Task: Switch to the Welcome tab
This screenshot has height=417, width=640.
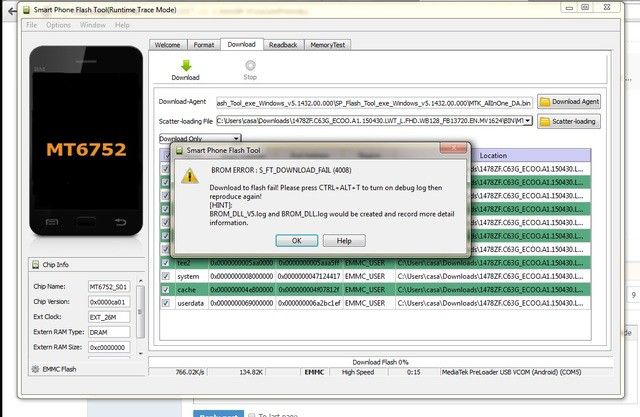Action: [168, 45]
